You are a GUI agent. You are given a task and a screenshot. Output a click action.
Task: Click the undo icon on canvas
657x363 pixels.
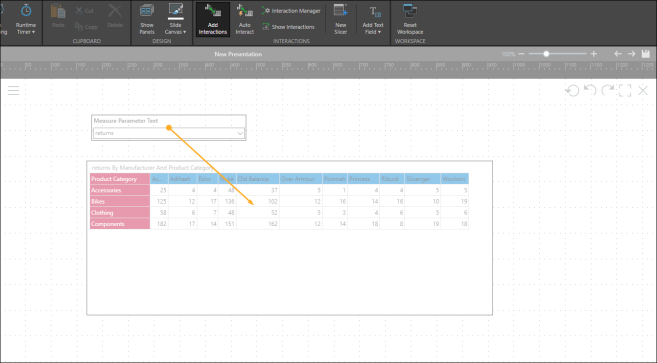coord(590,90)
